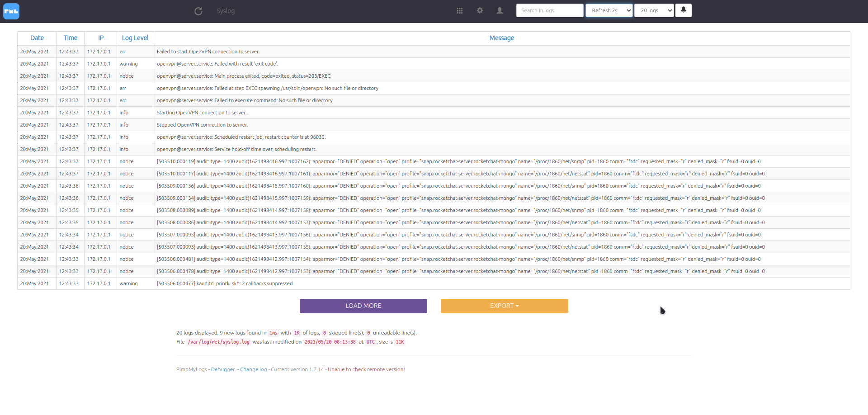The image size is (868, 415).
Task: Click time 12:43:36 in audit 1007160 row
Action: click(x=69, y=186)
